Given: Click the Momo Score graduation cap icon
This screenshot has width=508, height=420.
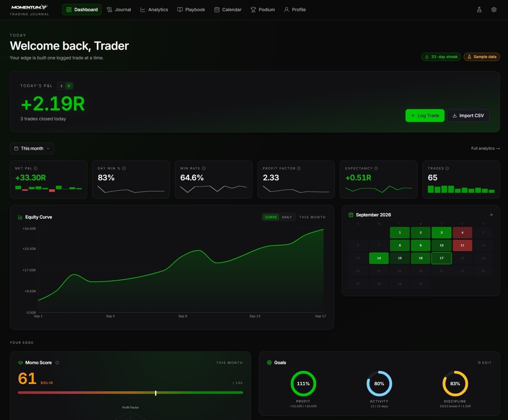Looking at the screenshot, I should (20, 363).
